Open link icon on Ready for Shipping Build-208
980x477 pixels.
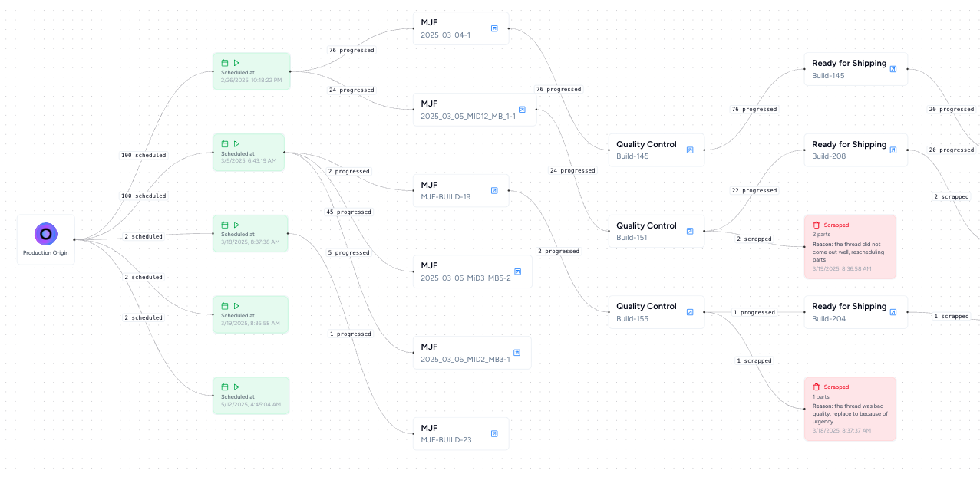click(893, 150)
